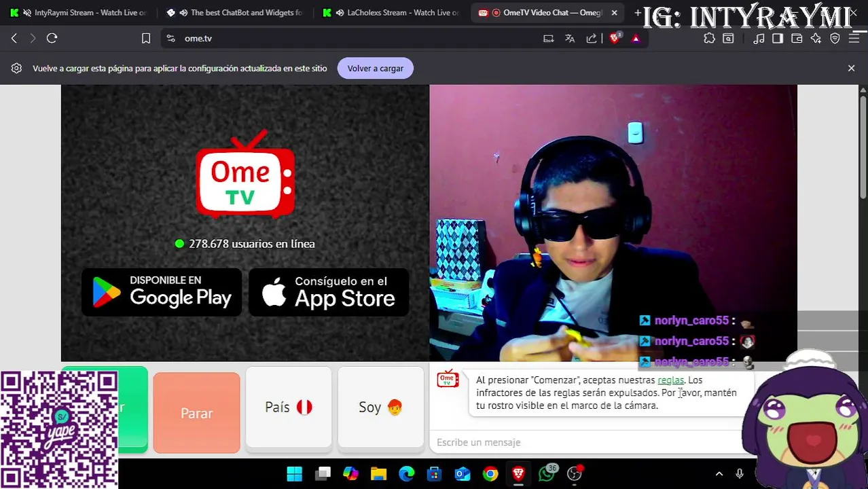Click the Volver a cargar button

pos(376,69)
